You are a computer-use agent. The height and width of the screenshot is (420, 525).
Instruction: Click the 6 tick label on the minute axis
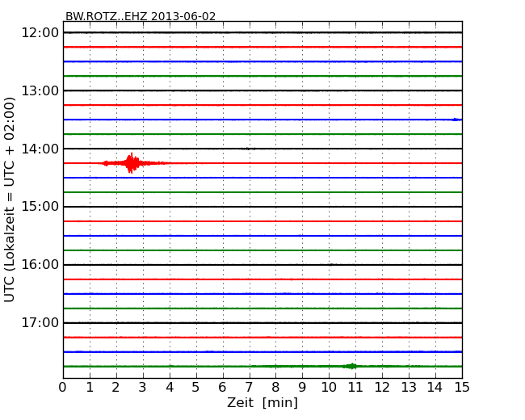pos(223,388)
